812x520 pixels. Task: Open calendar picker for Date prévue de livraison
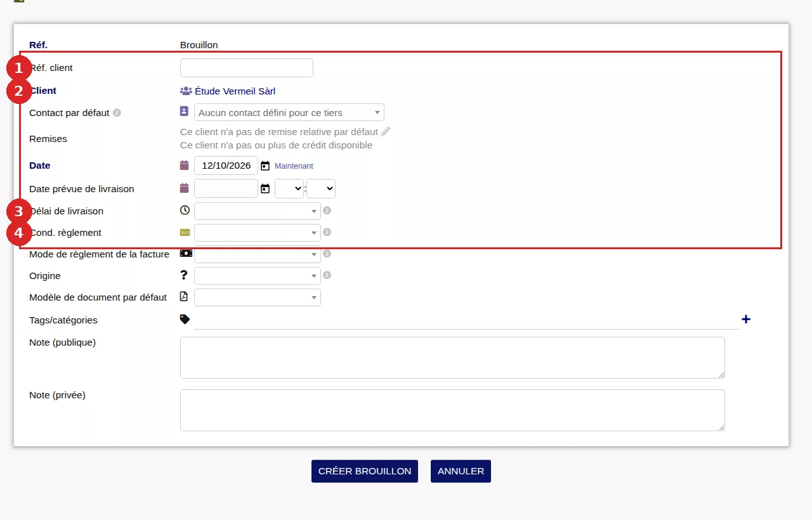click(x=265, y=188)
